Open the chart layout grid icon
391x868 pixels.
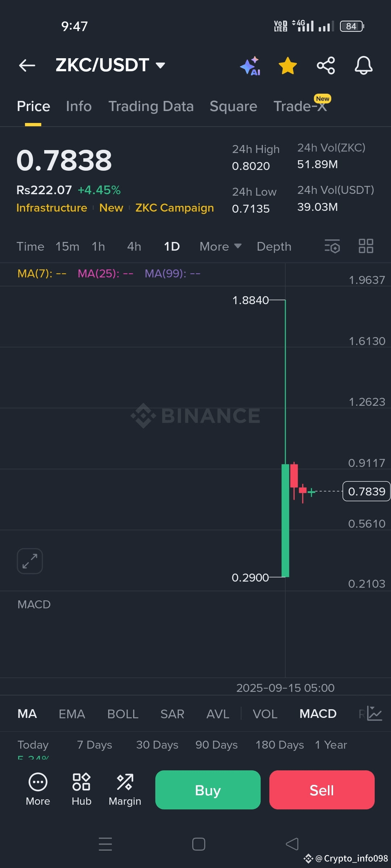tap(366, 246)
